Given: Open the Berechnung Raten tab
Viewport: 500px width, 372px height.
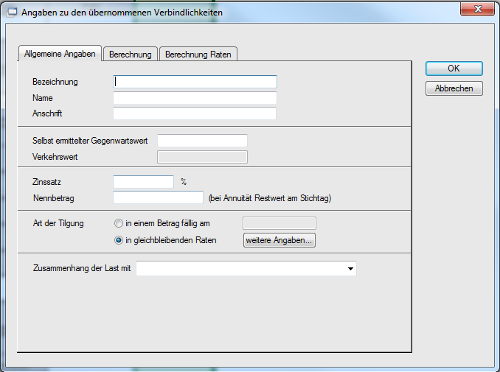Looking at the screenshot, I should [x=198, y=54].
